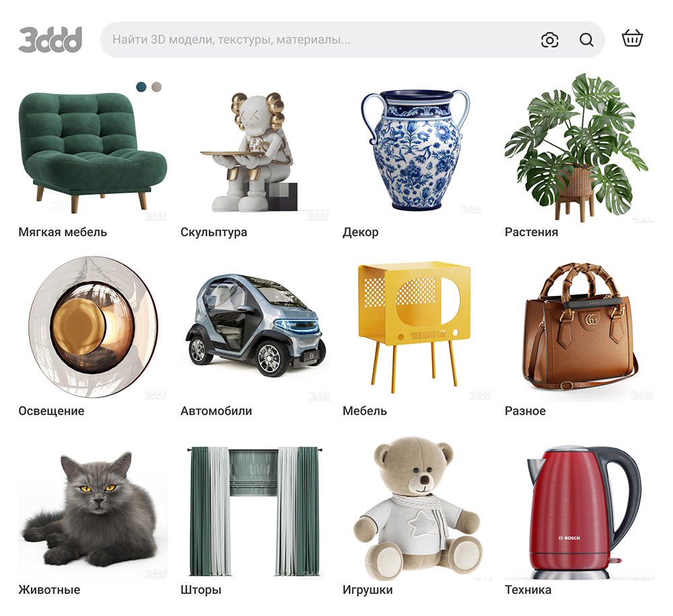673x616 pixels.
Task: Open the Освещение category link
Action: pyautogui.click(x=52, y=411)
